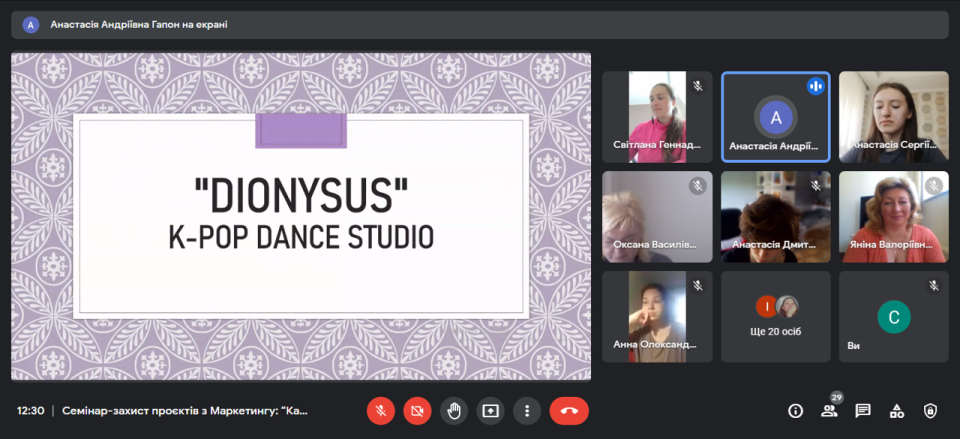Select the Світлана Геннад... video tile
Image resolution: width=960 pixels, height=439 pixels.
[657, 116]
